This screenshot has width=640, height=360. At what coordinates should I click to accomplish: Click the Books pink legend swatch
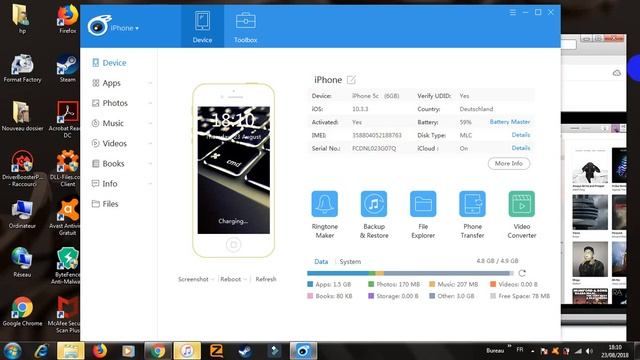coord(310,296)
